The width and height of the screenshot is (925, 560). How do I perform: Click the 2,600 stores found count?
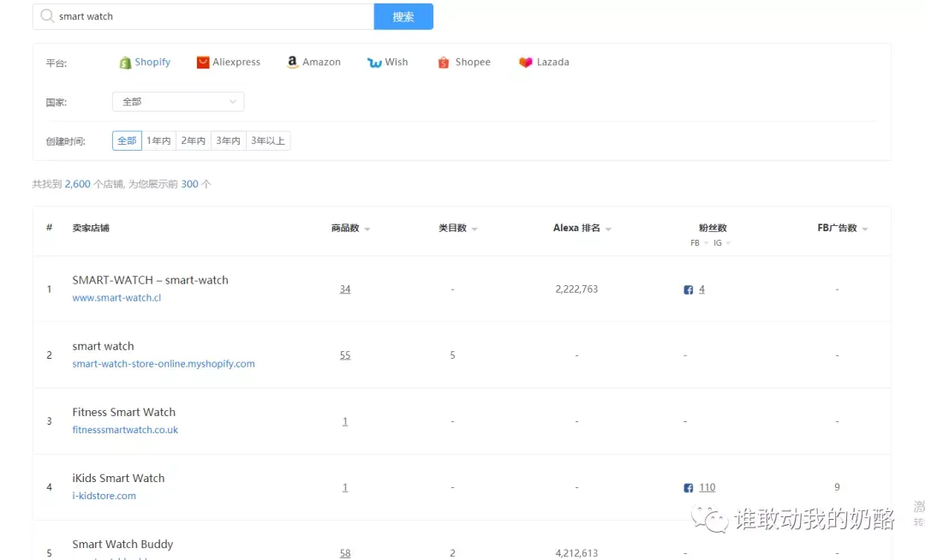point(77,184)
